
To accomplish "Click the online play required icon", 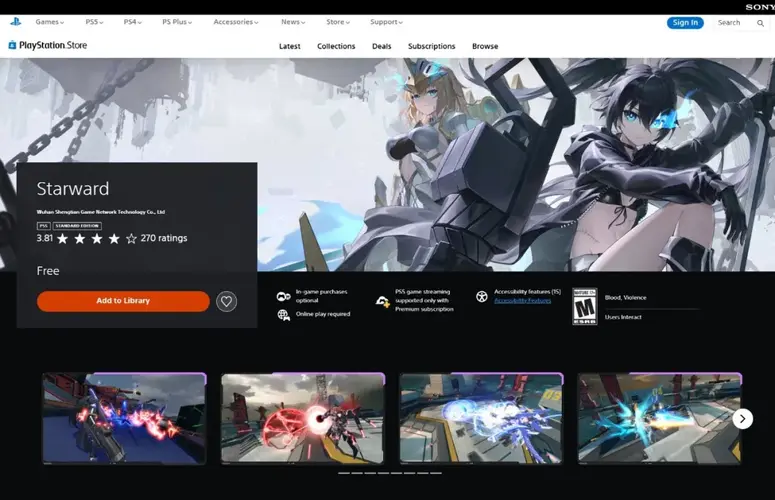I will click(283, 315).
